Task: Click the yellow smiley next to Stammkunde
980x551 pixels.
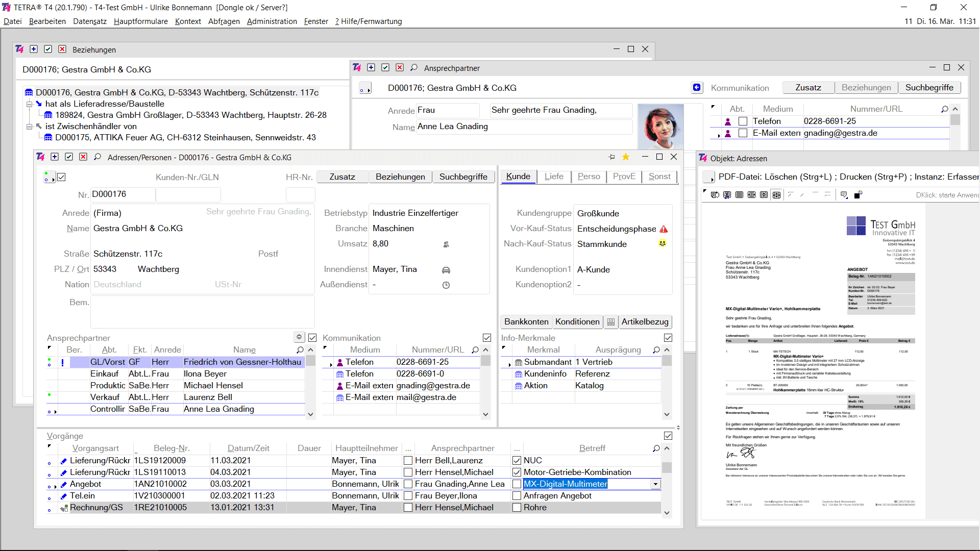Action: [x=663, y=243]
